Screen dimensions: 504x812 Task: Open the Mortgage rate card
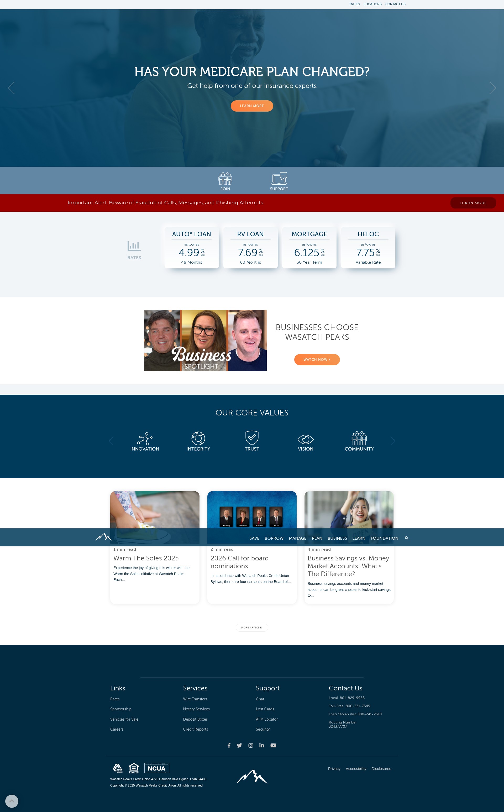[309, 248]
